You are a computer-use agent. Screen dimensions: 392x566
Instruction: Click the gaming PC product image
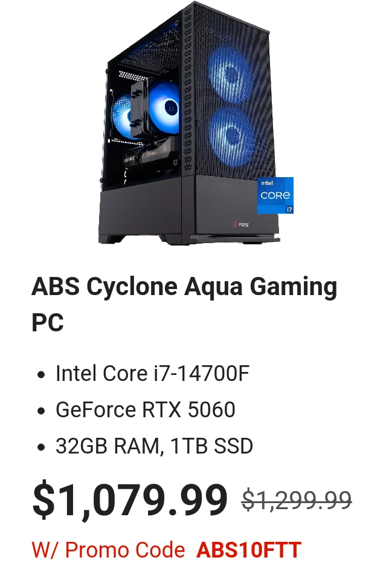(196, 123)
